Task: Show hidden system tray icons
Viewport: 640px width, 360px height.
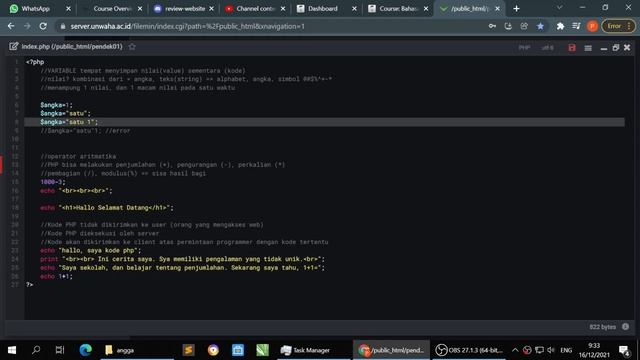Action: point(515,350)
